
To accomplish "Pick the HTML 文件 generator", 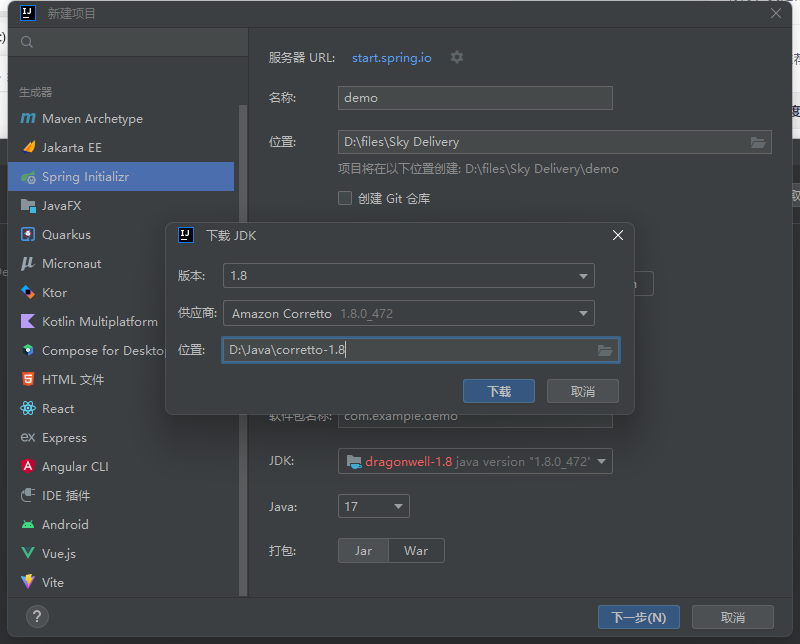I will tap(87, 379).
